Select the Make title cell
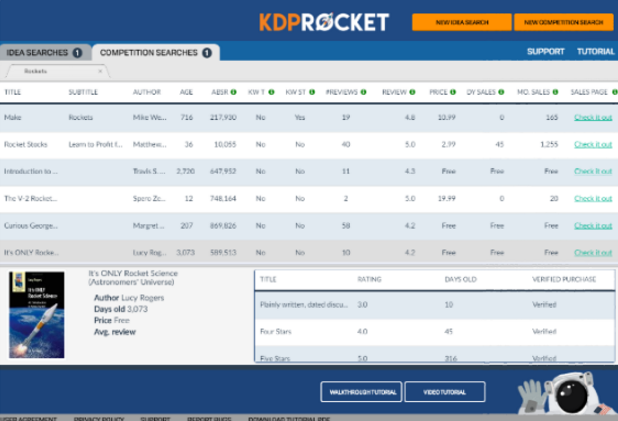 (13, 117)
